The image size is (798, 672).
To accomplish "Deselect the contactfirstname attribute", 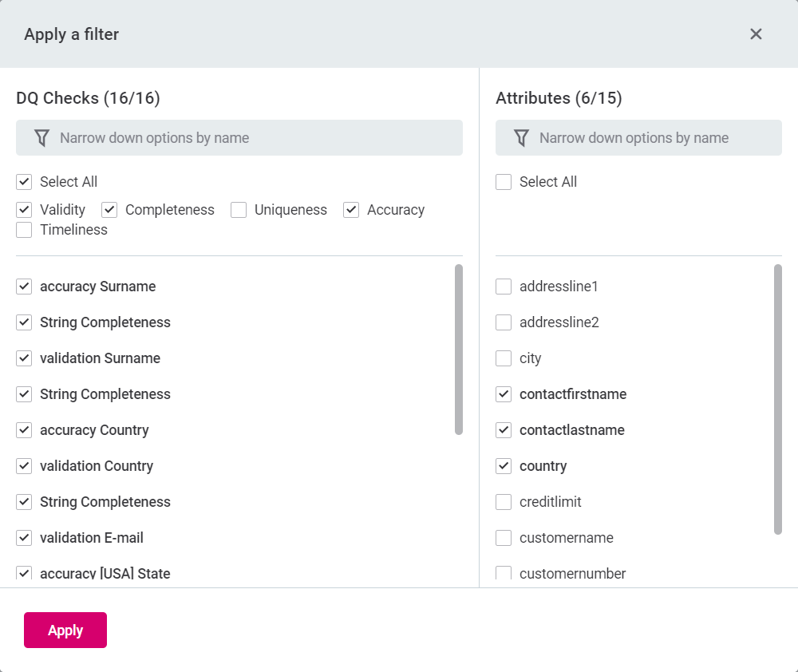I will [504, 394].
